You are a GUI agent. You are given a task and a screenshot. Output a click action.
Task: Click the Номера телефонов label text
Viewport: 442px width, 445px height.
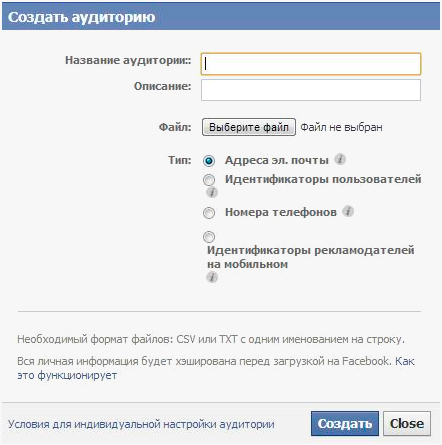pos(281,212)
